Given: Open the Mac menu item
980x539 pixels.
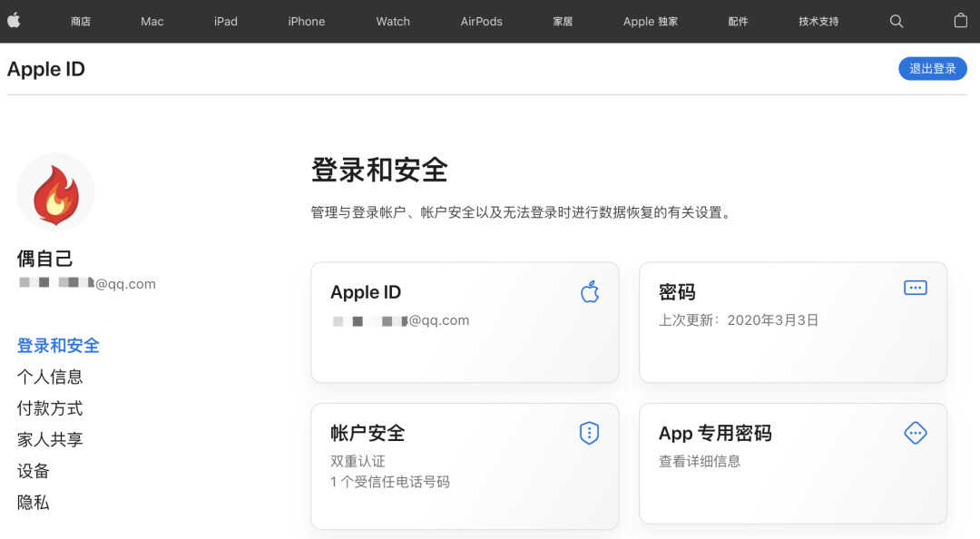Looking at the screenshot, I should tap(152, 21).
